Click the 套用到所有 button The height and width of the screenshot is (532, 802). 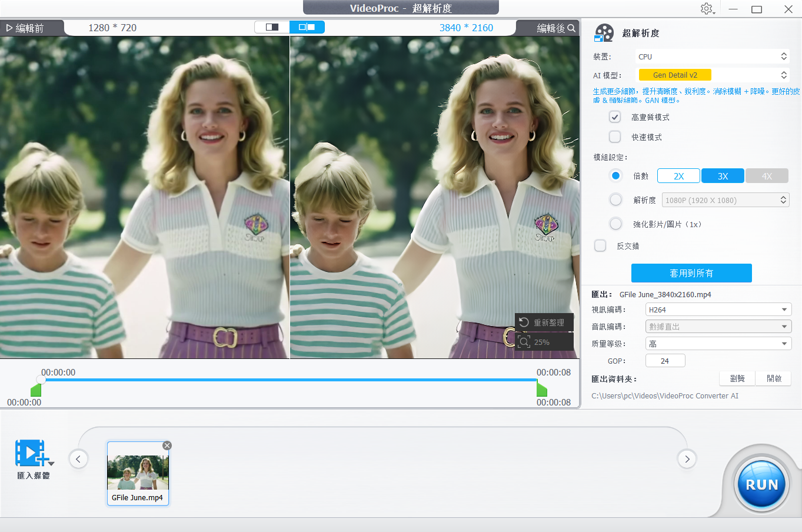pyautogui.click(x=691, y=273)
